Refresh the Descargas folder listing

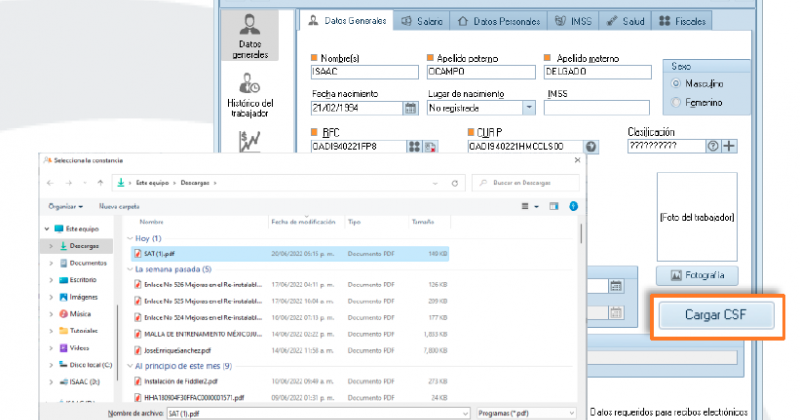coord(455,183)
